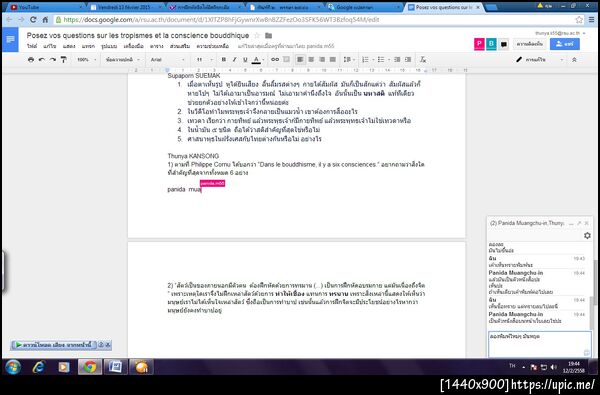The width and height of the screenshot is (600, 395).
Task: Open Internet Explorer from the taskbar
Action: point(38,367)
